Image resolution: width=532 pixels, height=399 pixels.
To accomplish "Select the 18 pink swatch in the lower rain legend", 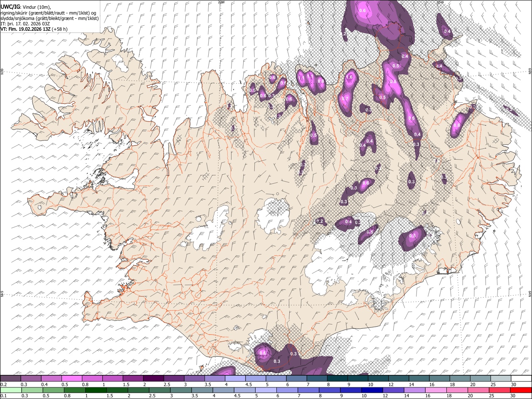I will coord(457,390).
